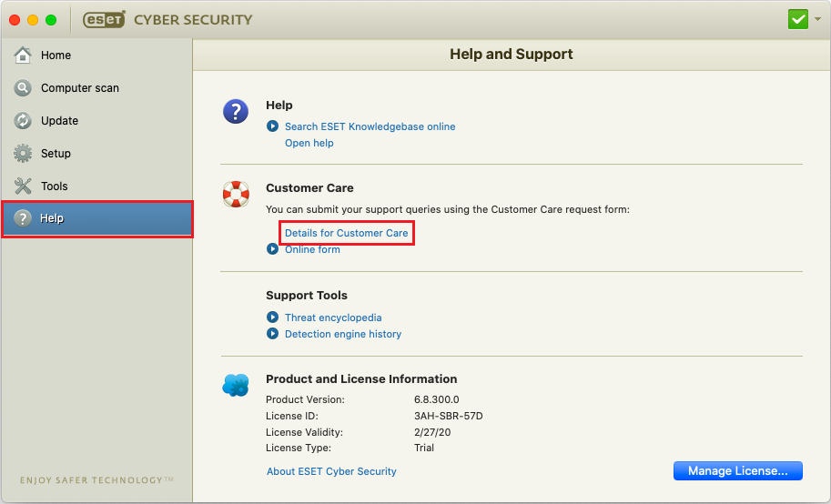
Task: Click arrow bullet beside Online form
Action: coord(272,249)
